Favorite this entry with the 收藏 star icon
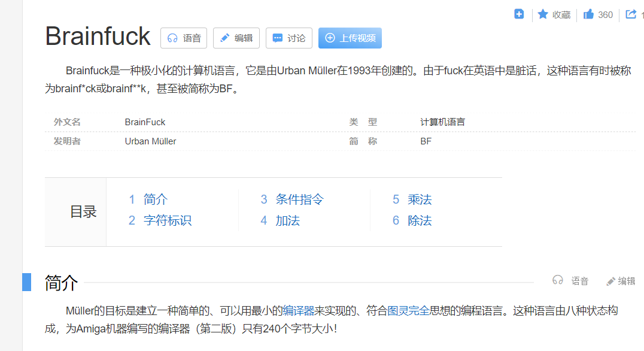644x351 pixels. pyautogui.click(x=552, y=14)
